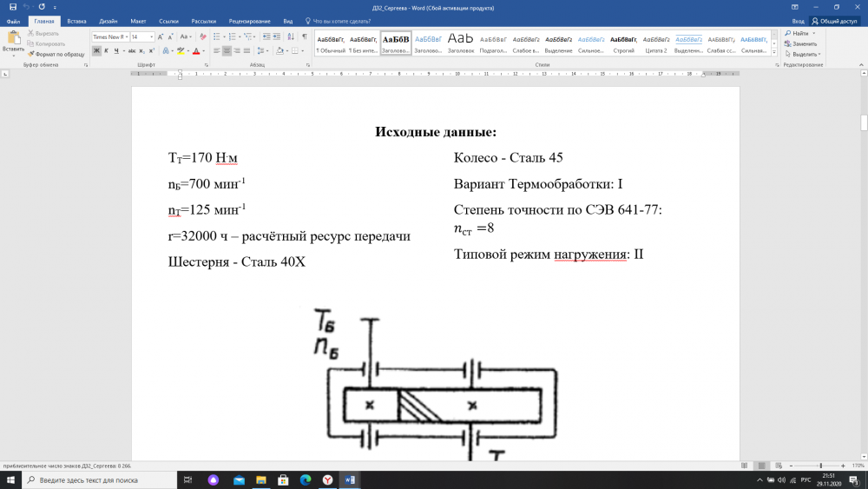Click the vertical scrollbar thumb
Screen dimensions: 868x489
click(864, 122)
